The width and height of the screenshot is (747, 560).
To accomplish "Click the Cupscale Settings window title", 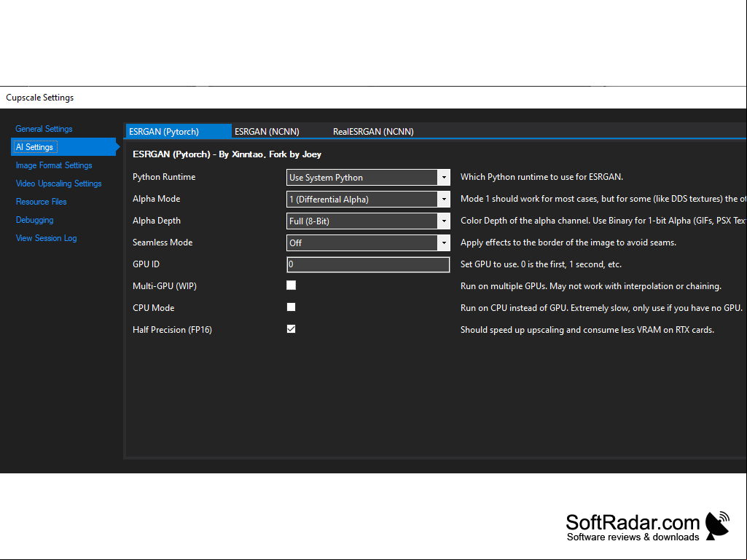I will (x=39, y=97).
